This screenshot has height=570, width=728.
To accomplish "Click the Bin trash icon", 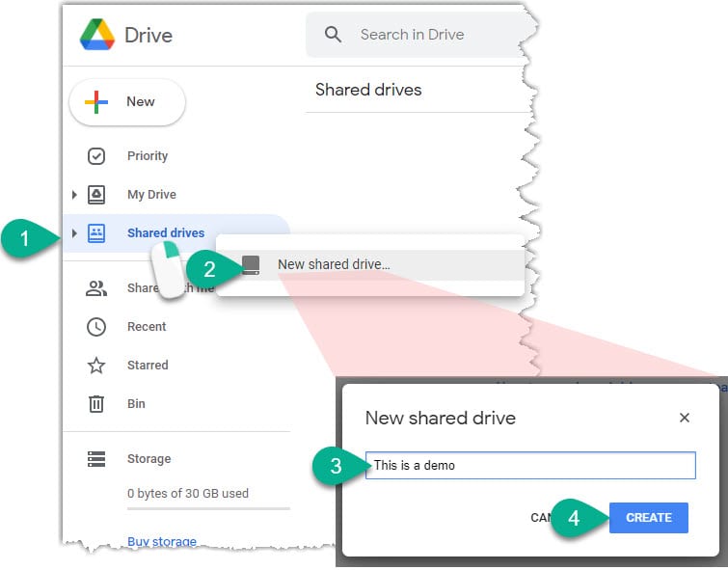I will click(x=96, y=404).
